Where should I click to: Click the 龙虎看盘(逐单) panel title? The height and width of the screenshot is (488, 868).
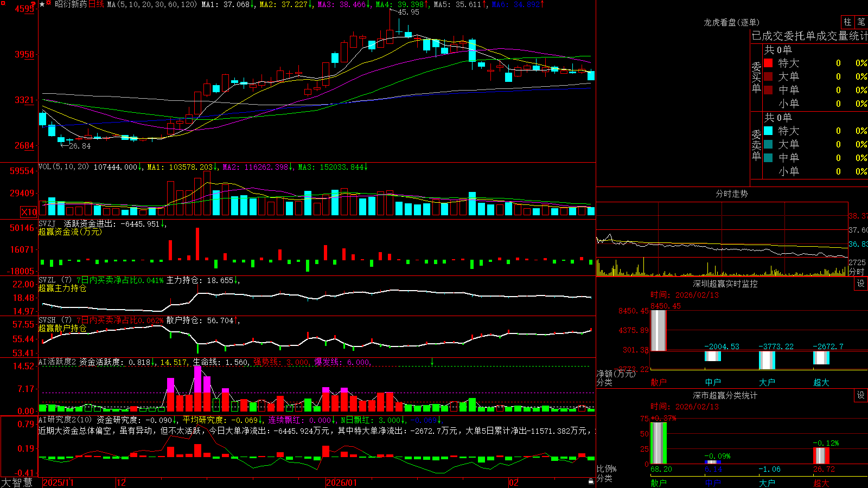point(732,22)
